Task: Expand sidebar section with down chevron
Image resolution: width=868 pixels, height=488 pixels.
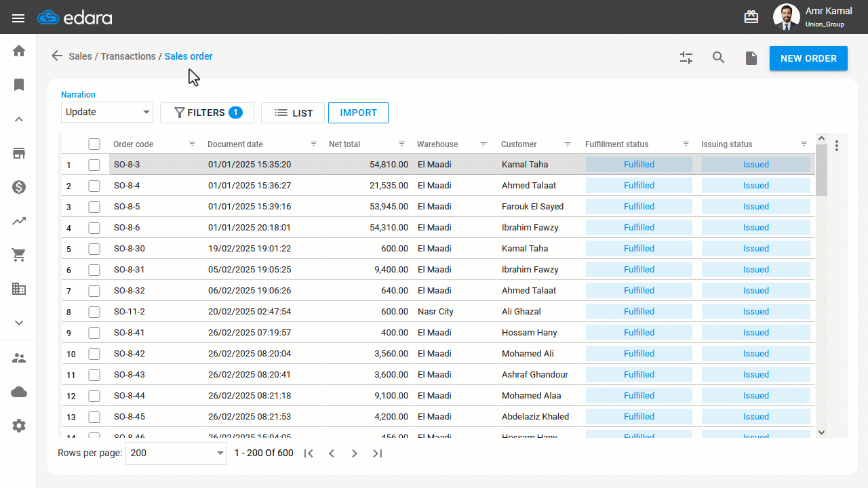Action: (x=19, y=323)
